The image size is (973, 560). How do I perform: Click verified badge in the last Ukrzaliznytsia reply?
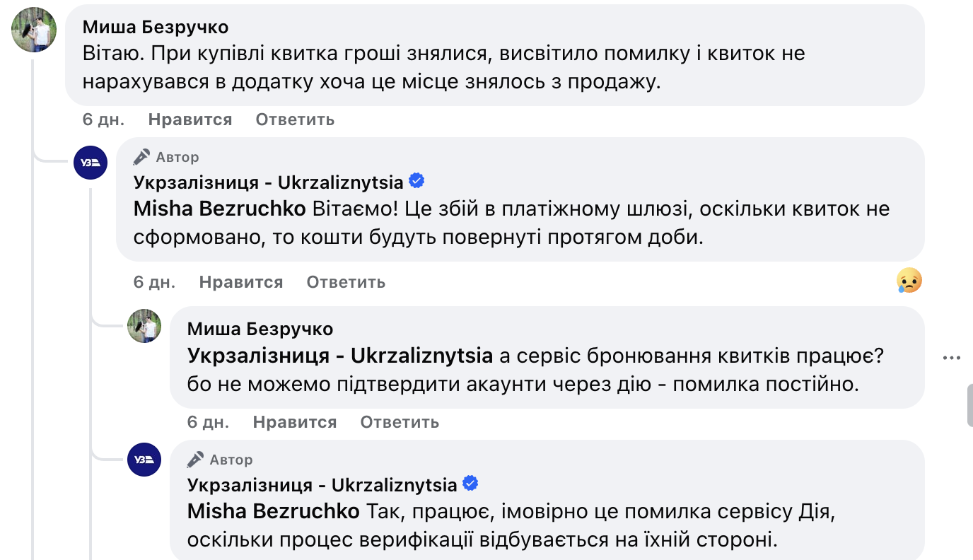[470, 484]
